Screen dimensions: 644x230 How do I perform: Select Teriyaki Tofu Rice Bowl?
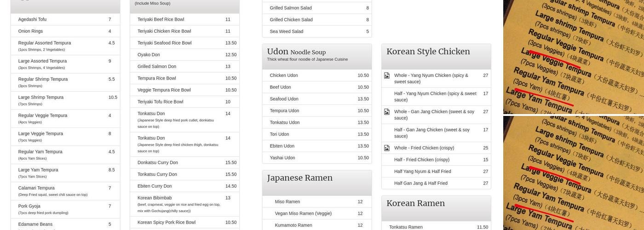[184, 102]
